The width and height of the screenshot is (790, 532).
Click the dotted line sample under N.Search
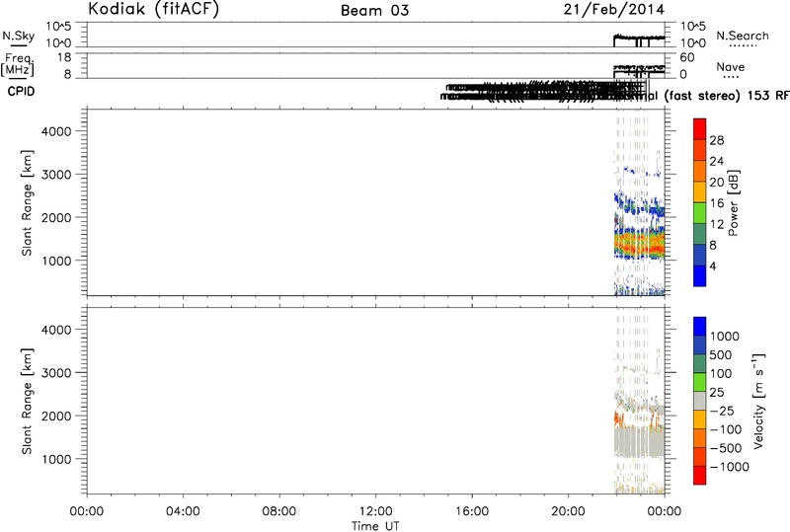click(x=744, y=46)
